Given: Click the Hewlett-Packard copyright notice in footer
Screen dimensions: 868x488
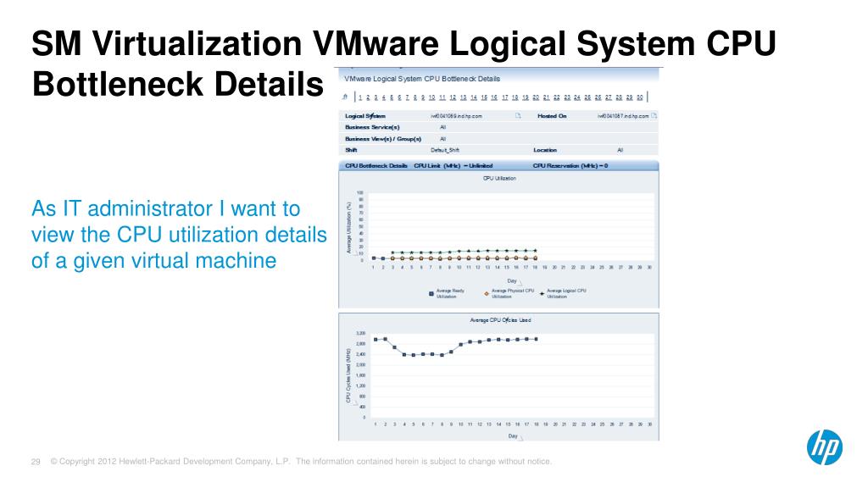Looking at the screenshot, I should (x=301, y=461).
